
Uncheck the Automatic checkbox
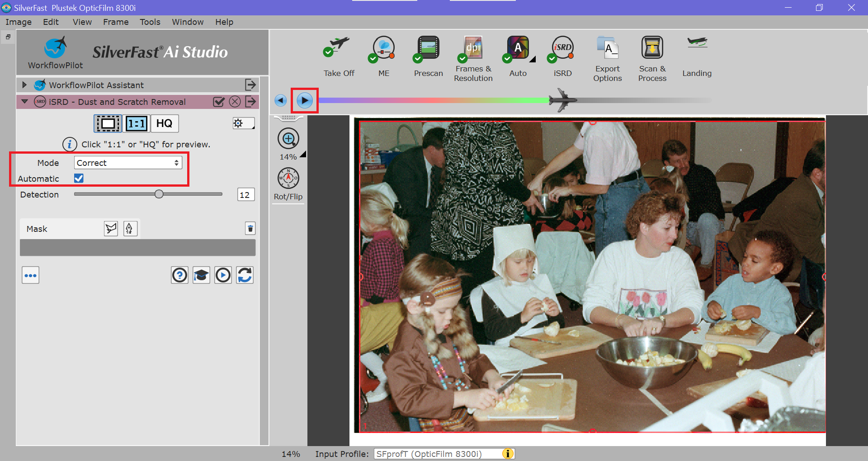[79, 178]
